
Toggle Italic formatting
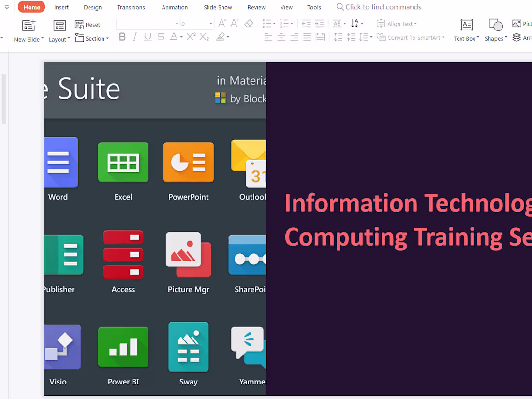click(135, 37)
